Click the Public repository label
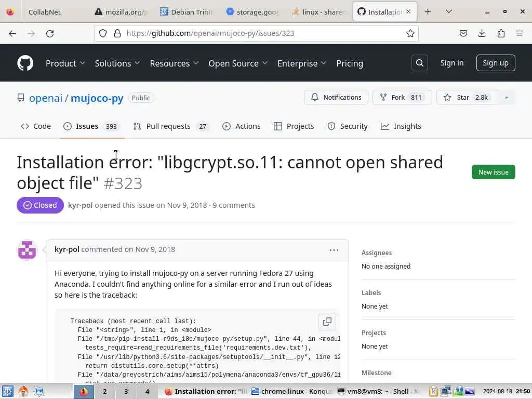 (141, 98)
